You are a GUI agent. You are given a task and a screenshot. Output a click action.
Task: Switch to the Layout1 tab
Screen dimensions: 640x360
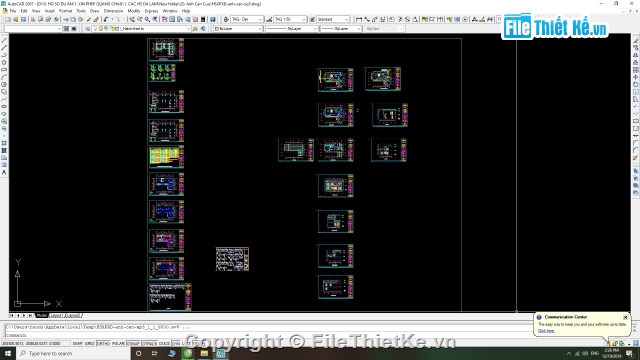click(56, 316)
